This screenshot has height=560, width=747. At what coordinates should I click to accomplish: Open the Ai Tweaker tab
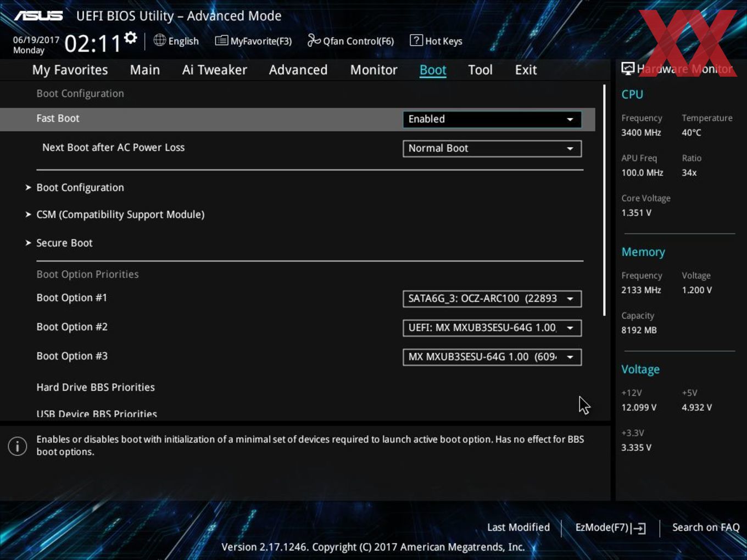(215, 70)
